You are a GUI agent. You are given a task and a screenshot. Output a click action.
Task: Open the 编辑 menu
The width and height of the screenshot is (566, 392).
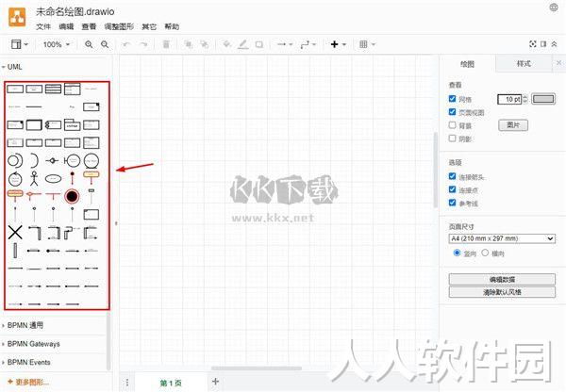pos(66,26)
